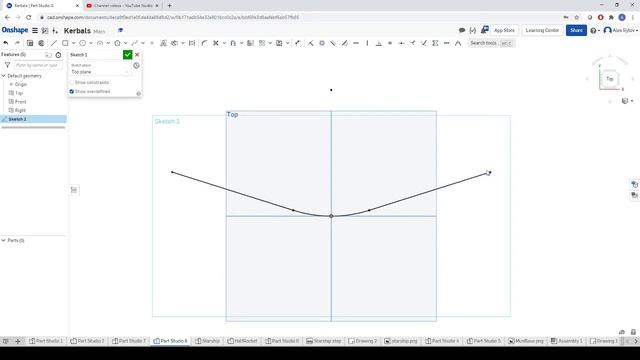Open the circle tool dropdown arrow
This screenshot has height=360, width=640.
(91, 43)
